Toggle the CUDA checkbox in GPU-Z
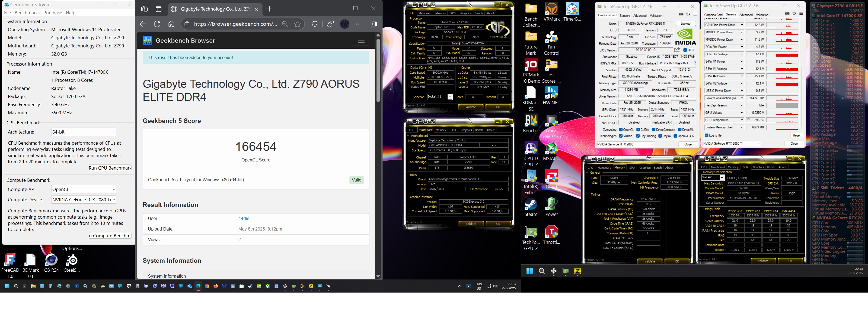The width and height of the screenshot is (868, 334). (x=638, y=130)
